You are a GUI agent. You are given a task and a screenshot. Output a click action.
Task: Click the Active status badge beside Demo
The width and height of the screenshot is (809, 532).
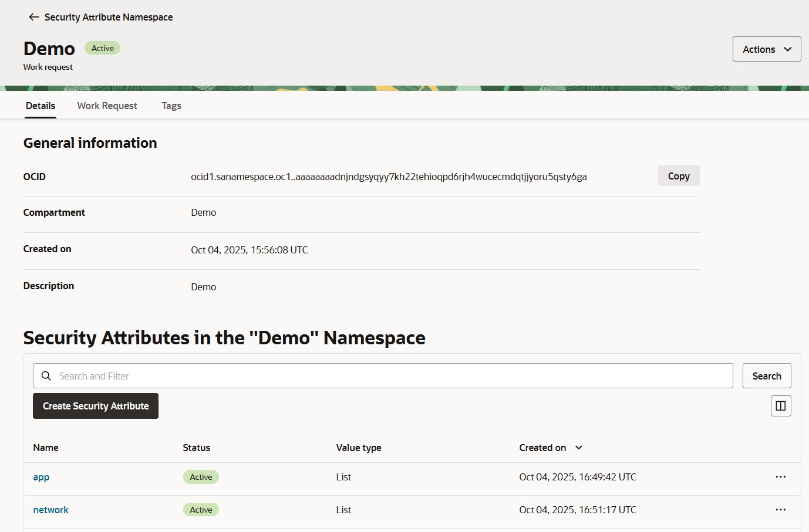pos(102,48)
